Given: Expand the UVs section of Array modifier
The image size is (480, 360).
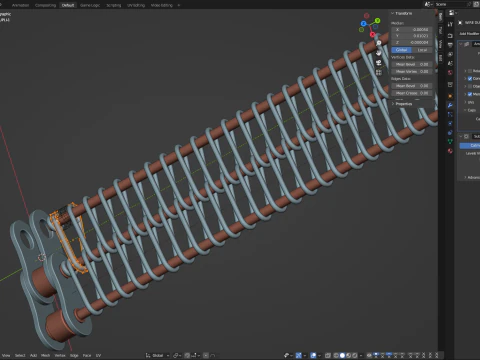Looking at the screenshot, I should click(465, 102).
